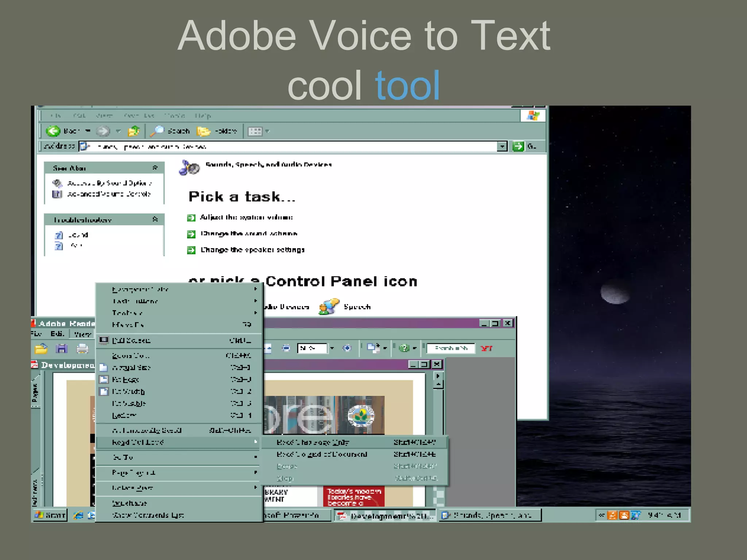
Task: Click Change the speaker settings link
Action: tap(252, 250)
